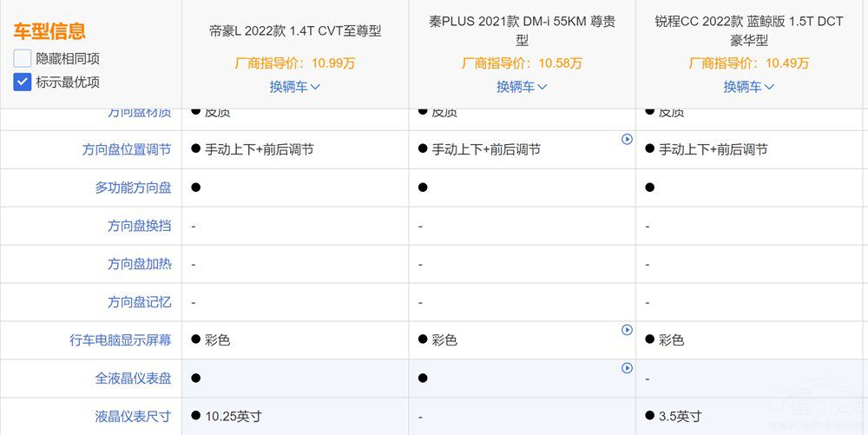The width and height of the screenshot is (868, 435).
Task: Open the 方向盘加热 parameter link
Action: (x=139, y=264)
